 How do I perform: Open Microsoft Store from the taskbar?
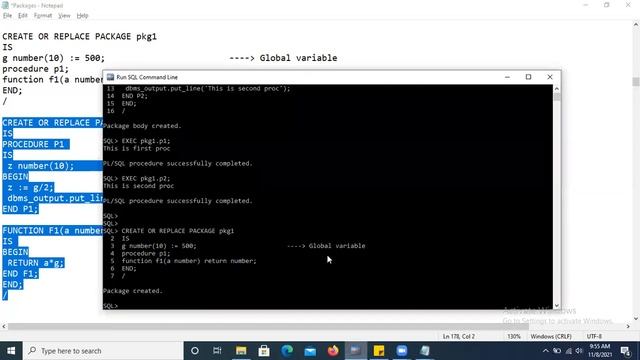(x=264, y=351)
